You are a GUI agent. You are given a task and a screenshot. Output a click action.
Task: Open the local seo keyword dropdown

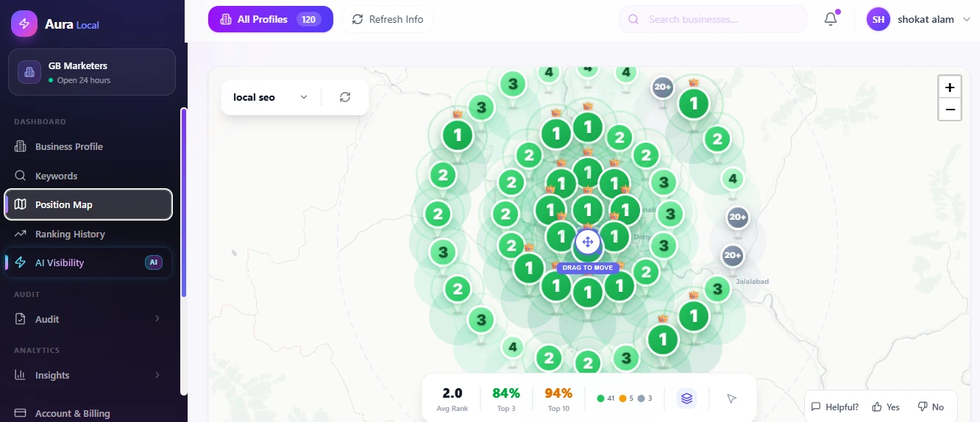pyautogui.click(x=270, y=97)
